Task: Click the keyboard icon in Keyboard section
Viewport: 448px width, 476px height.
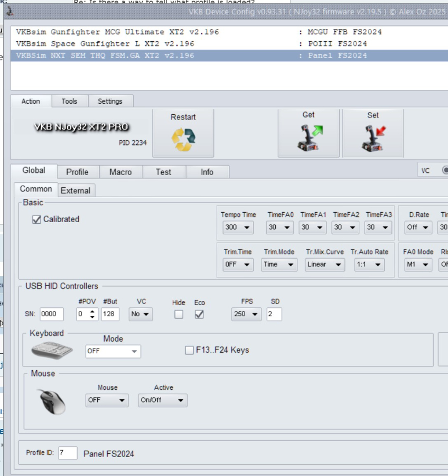Action: click(52, 350)
